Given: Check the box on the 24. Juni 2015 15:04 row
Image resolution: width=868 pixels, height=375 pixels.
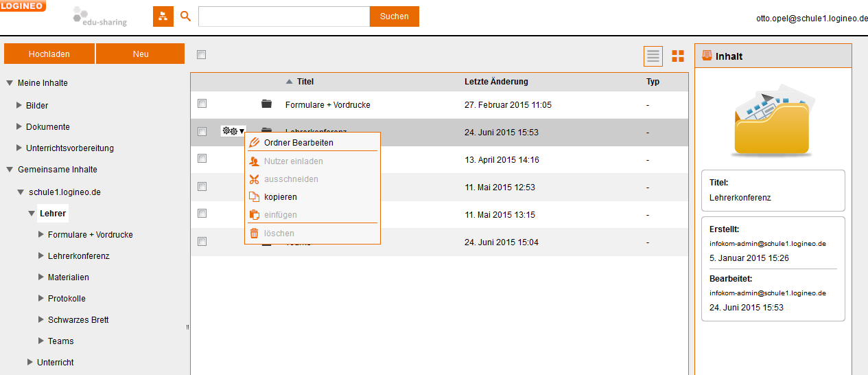Looking at the screenshot, I should [x=202, y=241].
